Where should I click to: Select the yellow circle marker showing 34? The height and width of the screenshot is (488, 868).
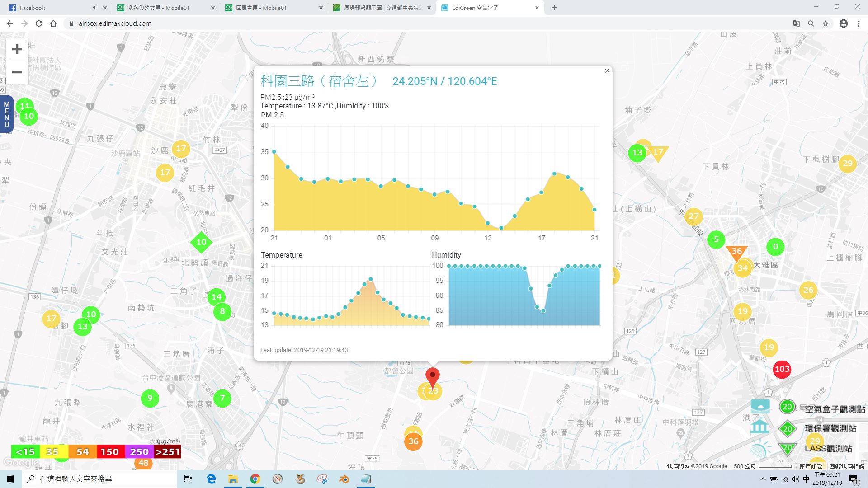tap(743, 268)
